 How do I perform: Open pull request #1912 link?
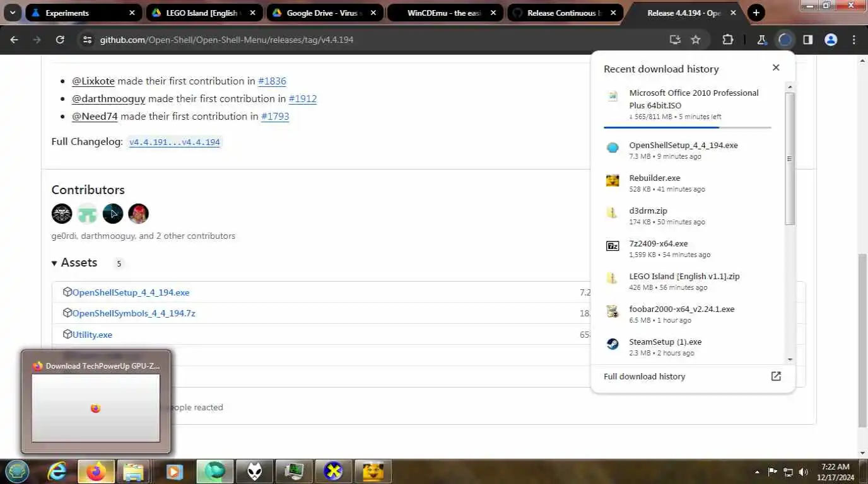click(x=303, y=98)
